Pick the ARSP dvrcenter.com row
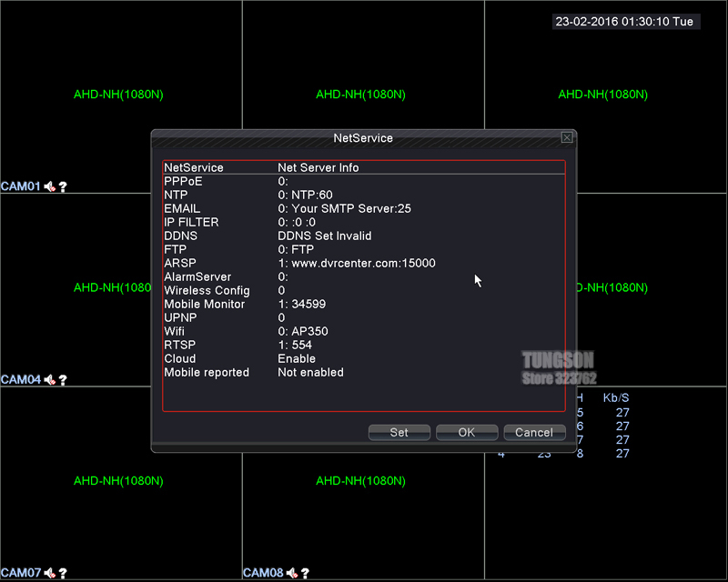The width and height of the screenshot is (728, 582). (364, 264)
